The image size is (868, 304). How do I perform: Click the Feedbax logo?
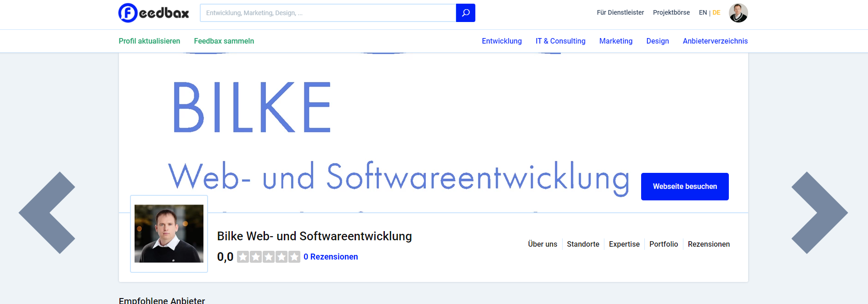click(x=153, y=13)
